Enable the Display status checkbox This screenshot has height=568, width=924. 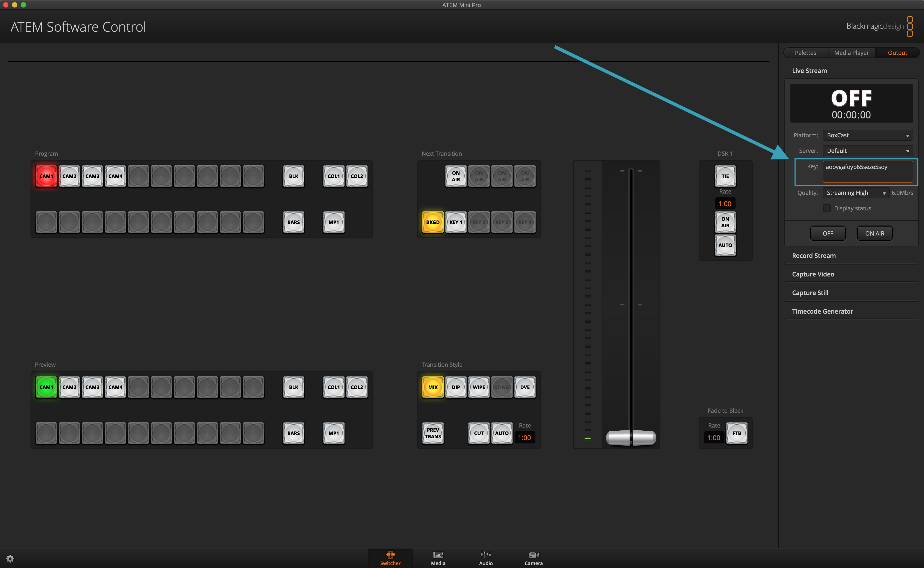point(827,208)
